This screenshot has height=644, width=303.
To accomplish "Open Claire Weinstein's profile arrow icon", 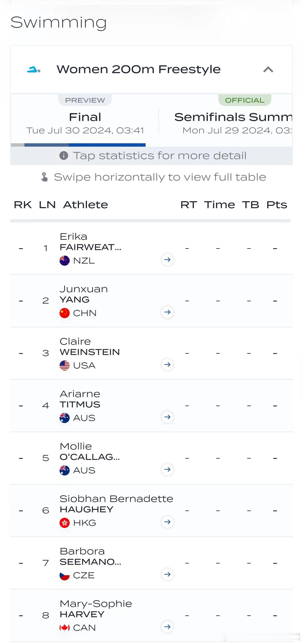I will [167, 364].
